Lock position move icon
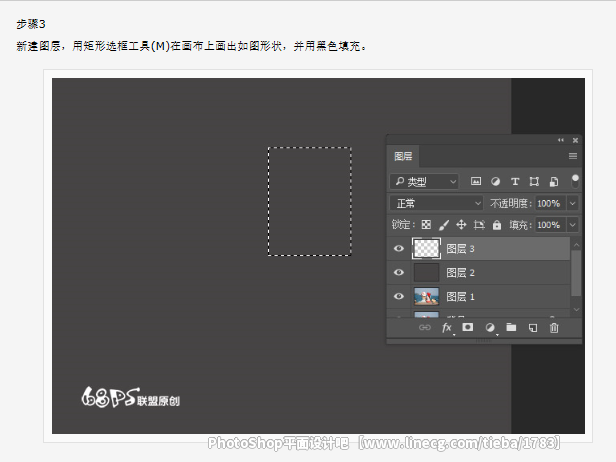Screen dimensions: 616x462 (x=461, y=225)
